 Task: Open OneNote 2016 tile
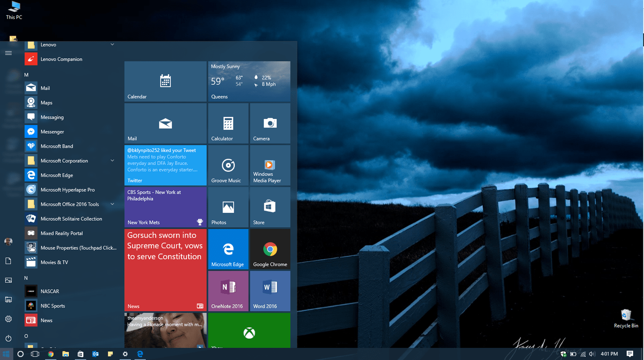tap(228, 291)
